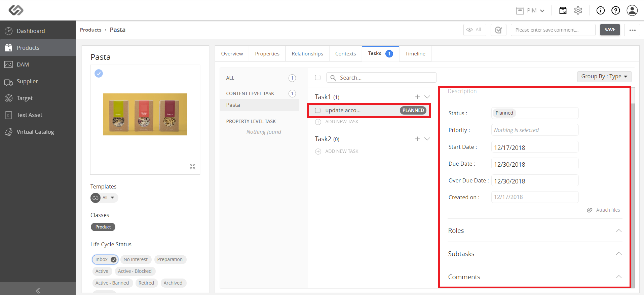Click the info circle icon
This screenshot has width=644, height=295.
[x=600, y=10]
